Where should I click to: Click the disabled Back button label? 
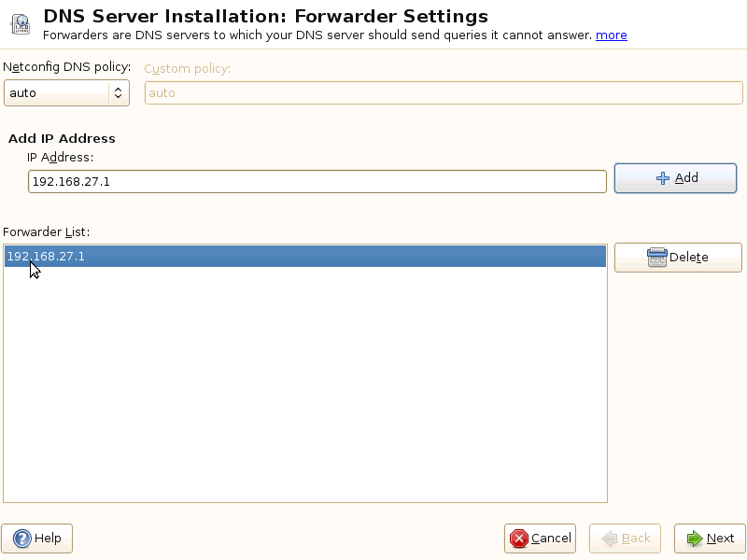[x=636, y=539]
